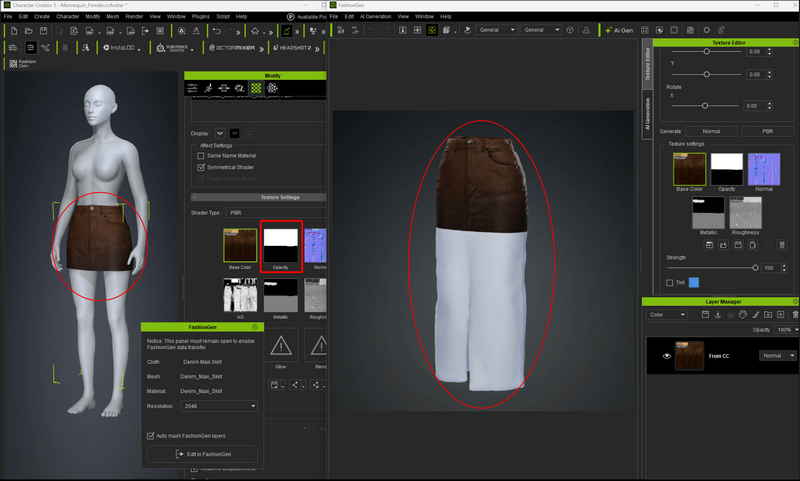Select Opacity texture thumbnail in Modify panel

281,245
